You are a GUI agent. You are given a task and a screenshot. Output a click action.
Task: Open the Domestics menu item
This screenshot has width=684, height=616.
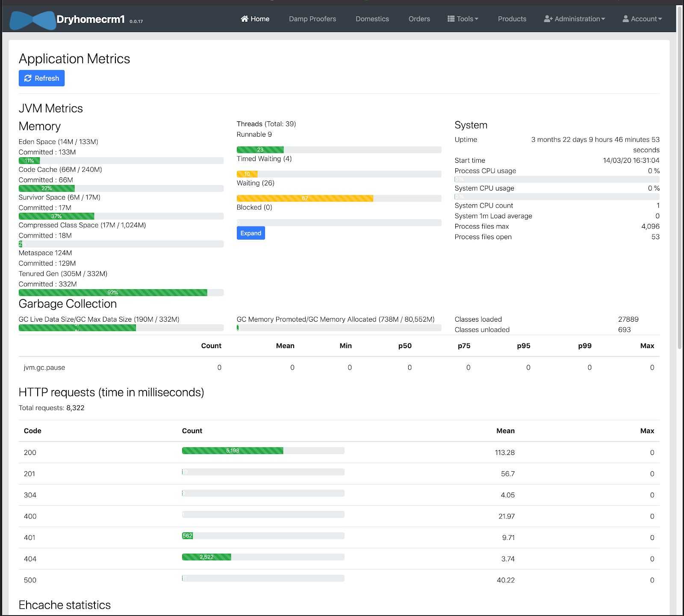372,19
